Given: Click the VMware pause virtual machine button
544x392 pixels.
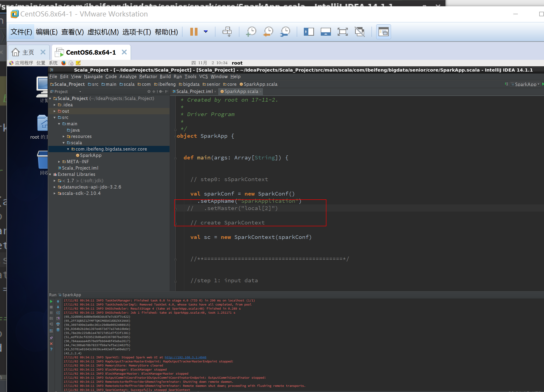Looking at the screenshot, I should (x=194, y=32).
